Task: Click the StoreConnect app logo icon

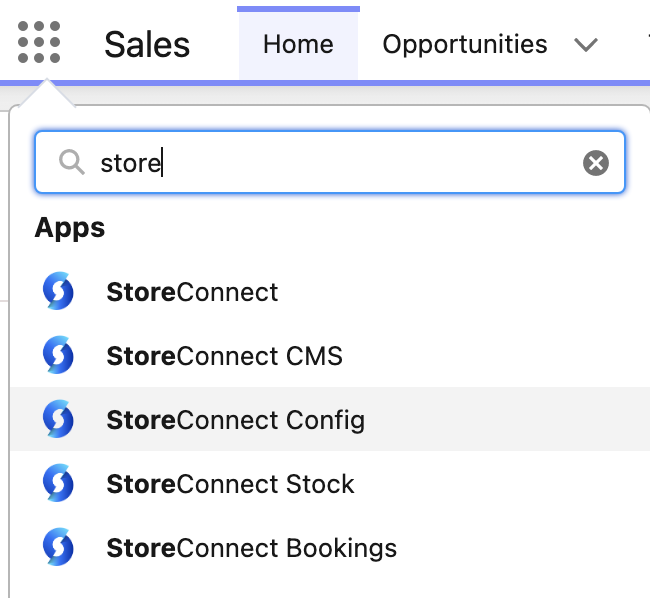Action: pos(58,291)
